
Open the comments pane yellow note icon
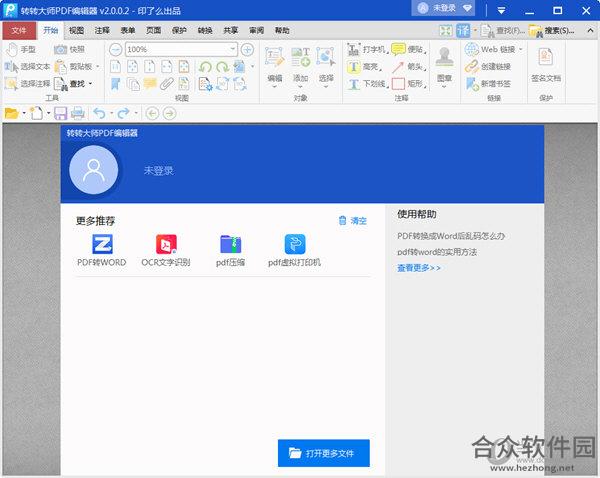click(150, 83)
